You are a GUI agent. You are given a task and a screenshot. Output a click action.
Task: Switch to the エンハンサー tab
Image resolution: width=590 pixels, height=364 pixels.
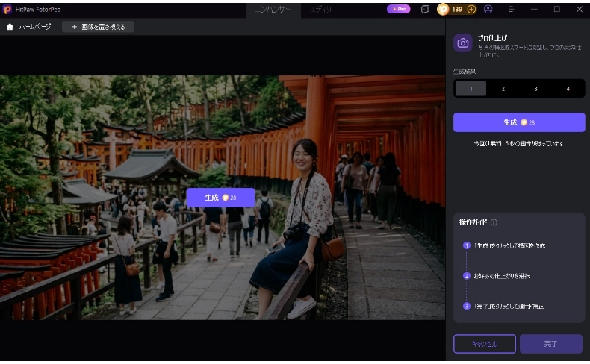(x=273, y=10)
